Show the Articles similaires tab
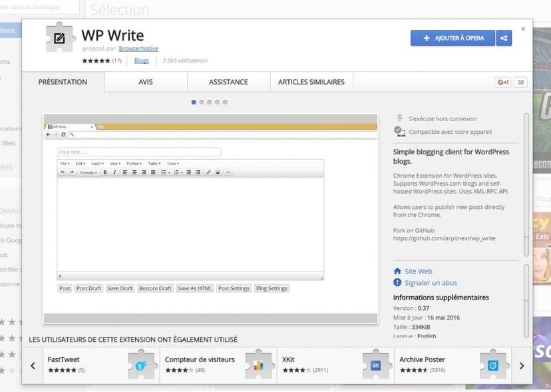This screenshot has height=392, width=551. click(x=312, y=81)
